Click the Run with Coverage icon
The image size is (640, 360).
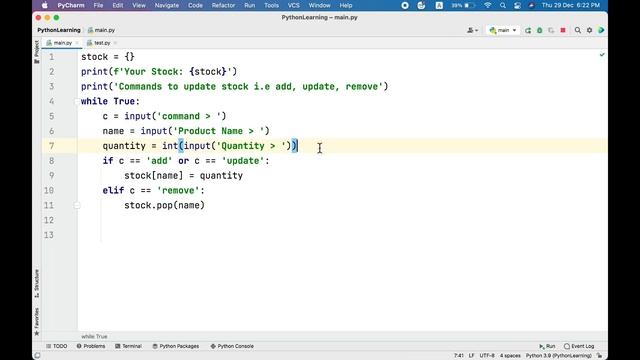[551, 30]
